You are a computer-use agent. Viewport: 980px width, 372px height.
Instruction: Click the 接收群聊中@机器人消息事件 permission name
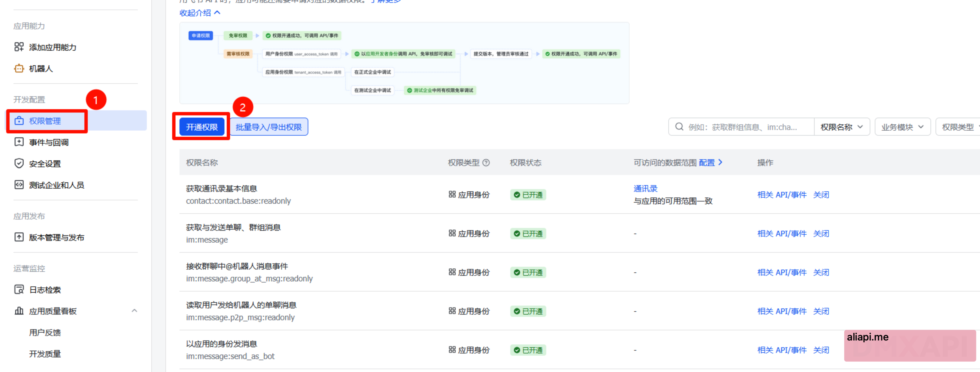point(237,266)
